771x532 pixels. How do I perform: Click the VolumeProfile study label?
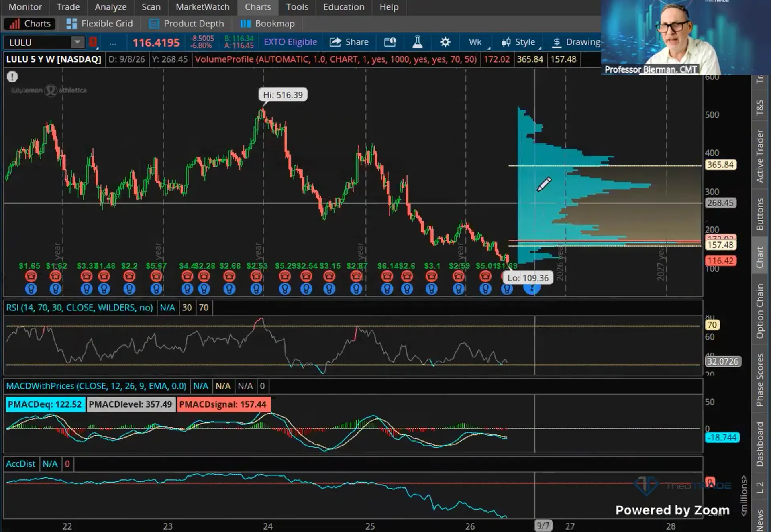[x=336, y=59]
